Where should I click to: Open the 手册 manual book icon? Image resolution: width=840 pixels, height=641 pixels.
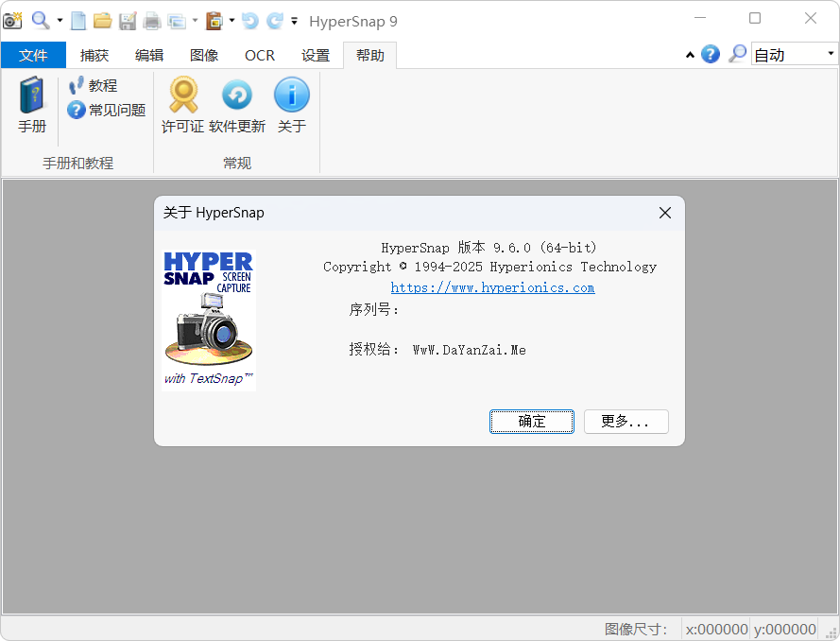32,105
